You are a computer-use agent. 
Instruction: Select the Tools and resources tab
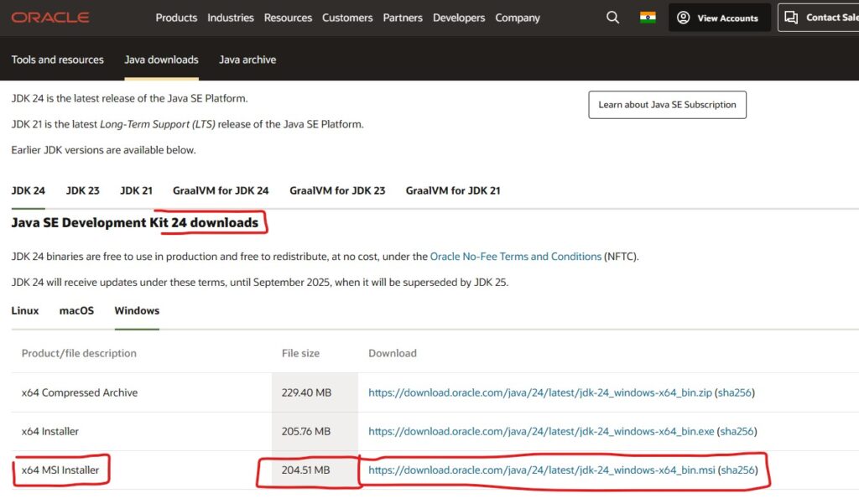pyautogui.click(x=57, y=60)
